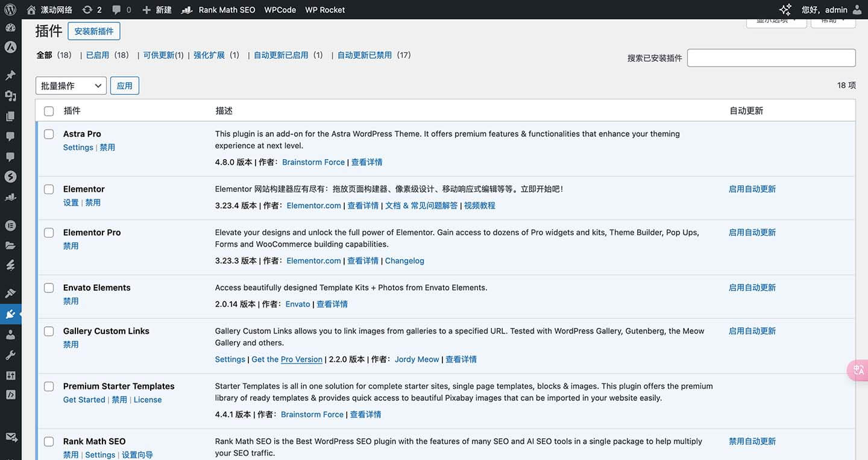The image size is (868, 460).
Task: Check the Elementor Pro plugin checkbox
Action: pyautogui.click(x=49, y=233)
